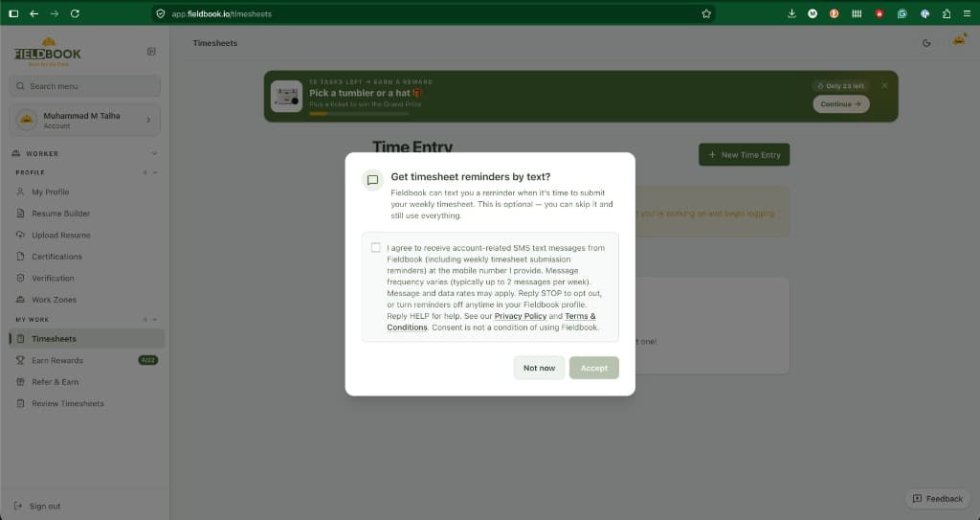Click the Work Zones icon
Screen dimensions: 980x520
20,300
